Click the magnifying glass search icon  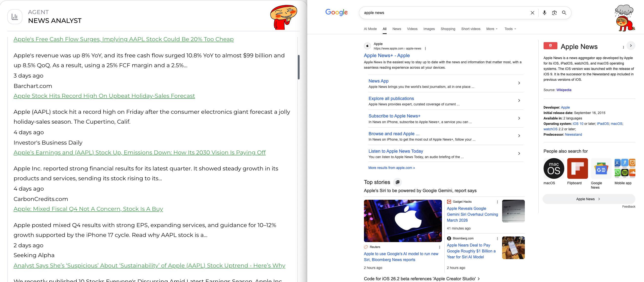[x=564, y=13]
